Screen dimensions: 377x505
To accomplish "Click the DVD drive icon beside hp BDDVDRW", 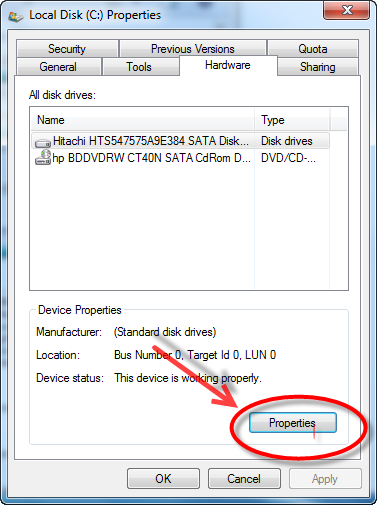I will coord(43,157).
